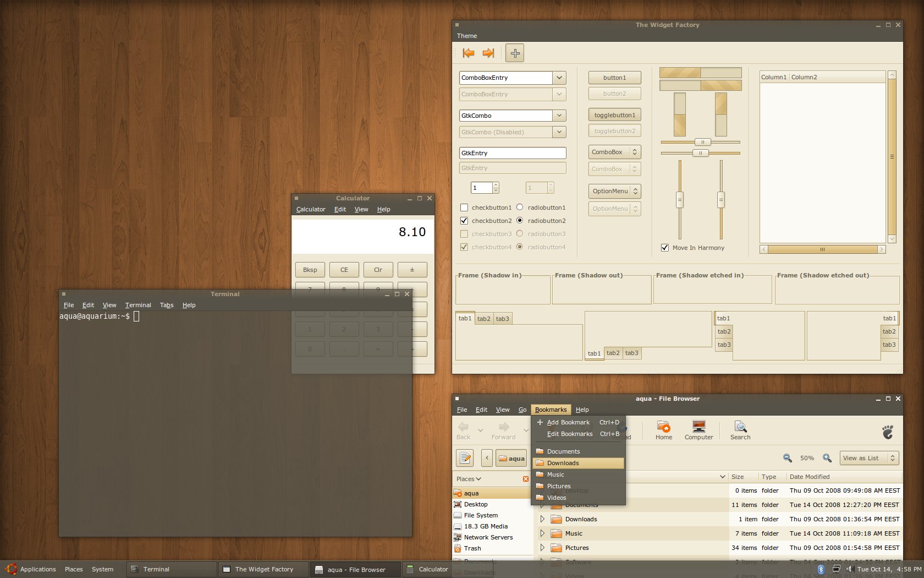
Task: Open the View as List dropdown
Action: pos(869,458)
